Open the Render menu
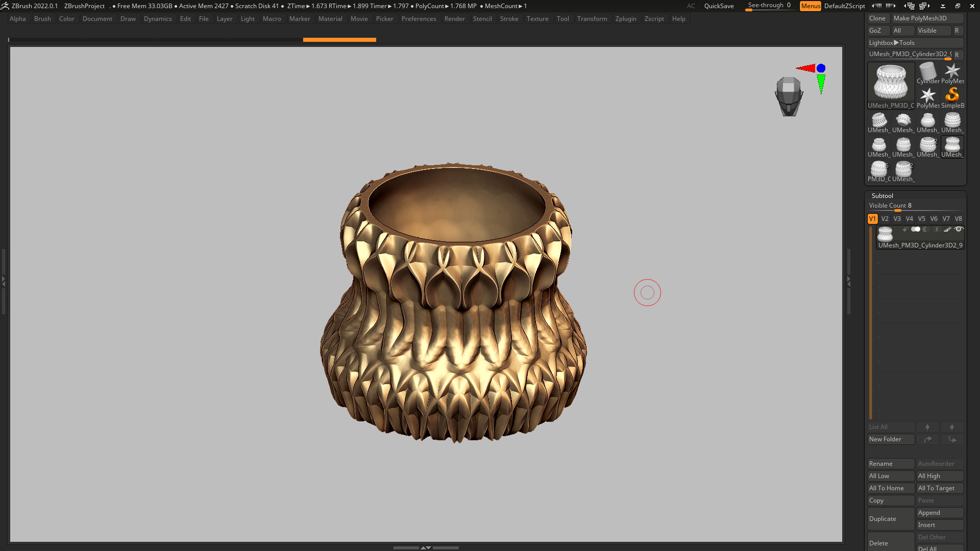 (x=454, y=19)
